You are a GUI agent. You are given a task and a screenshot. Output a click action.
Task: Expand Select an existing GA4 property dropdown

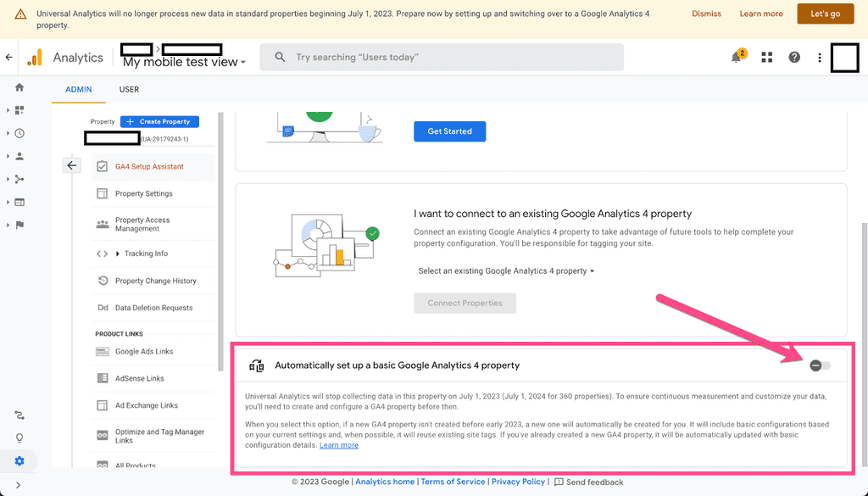(506, 271)
